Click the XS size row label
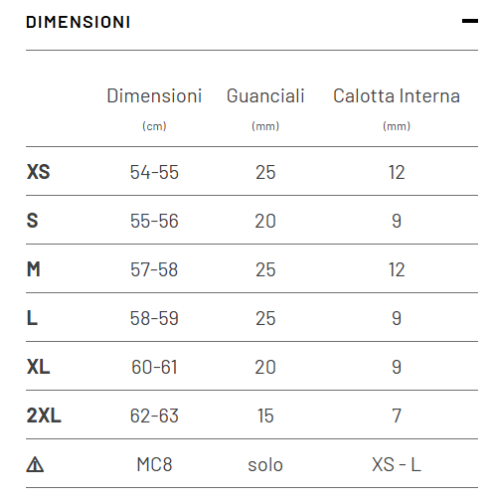Screen dimensions: 500x500 38,172
